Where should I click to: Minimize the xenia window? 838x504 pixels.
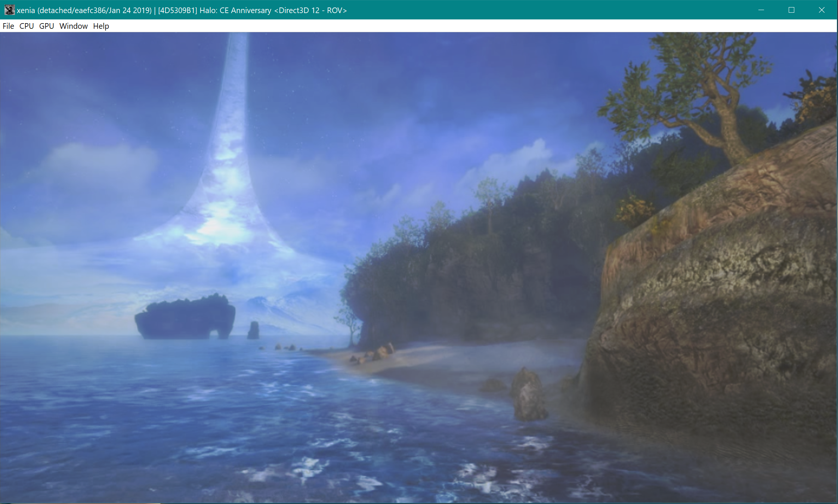pos(761,10)
